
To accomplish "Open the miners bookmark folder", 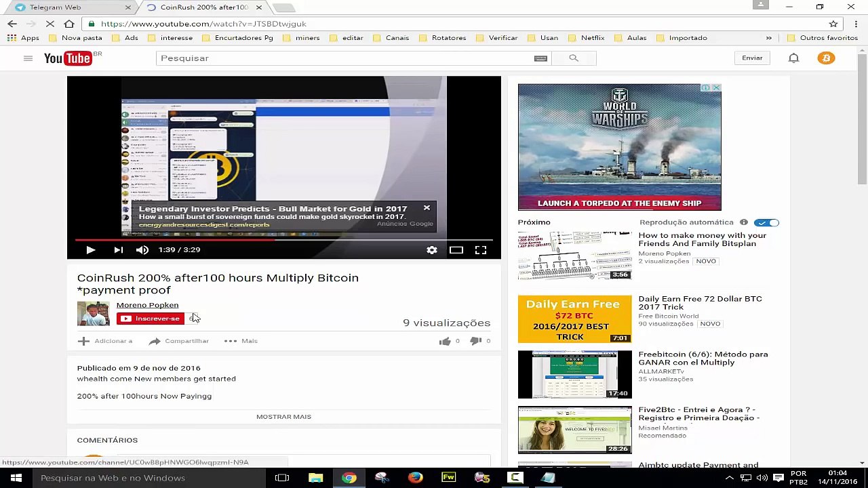I will pos(301,38).
